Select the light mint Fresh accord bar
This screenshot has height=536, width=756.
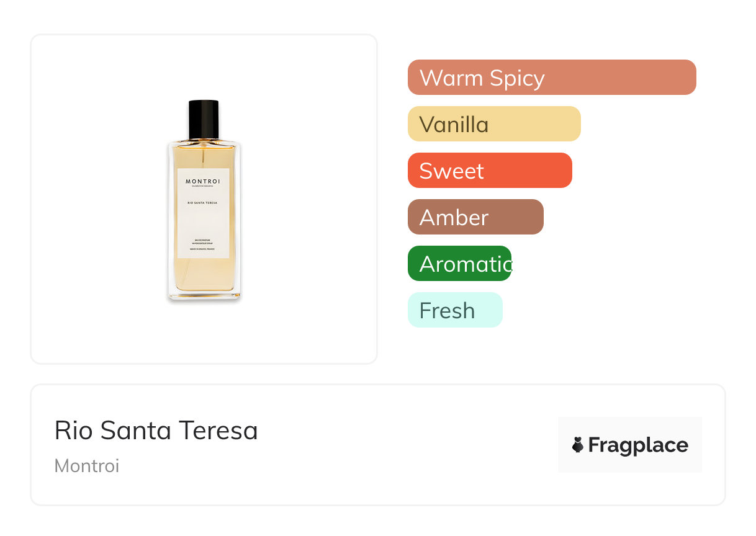(x=454, y=310)
